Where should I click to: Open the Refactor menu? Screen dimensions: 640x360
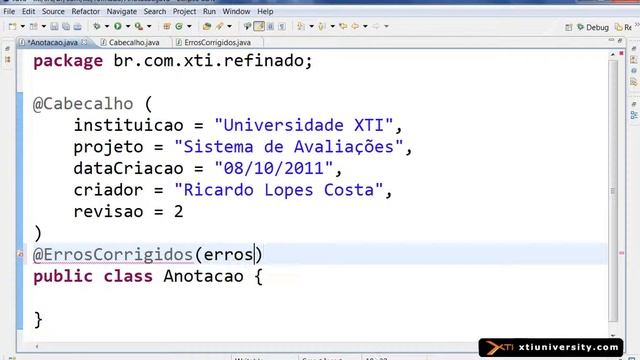click(85, 11)
